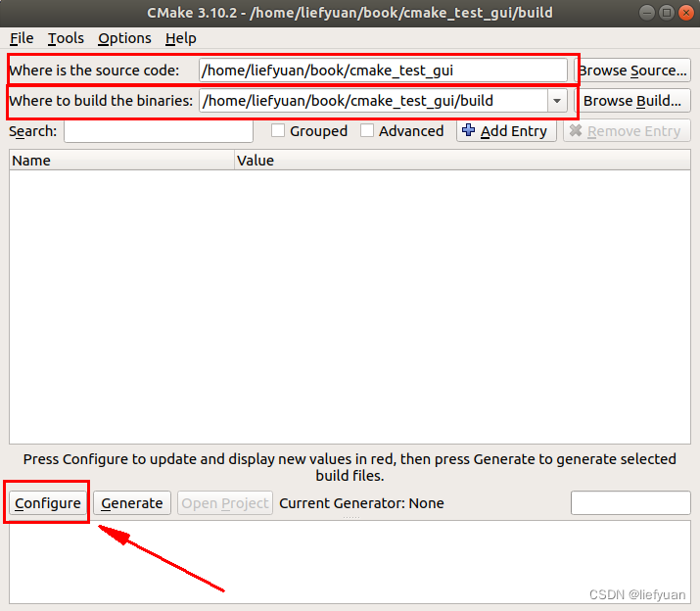Screen dimensions: 700x611
Task: Click the Add Entry plus icon
Action: click(468, 130)
